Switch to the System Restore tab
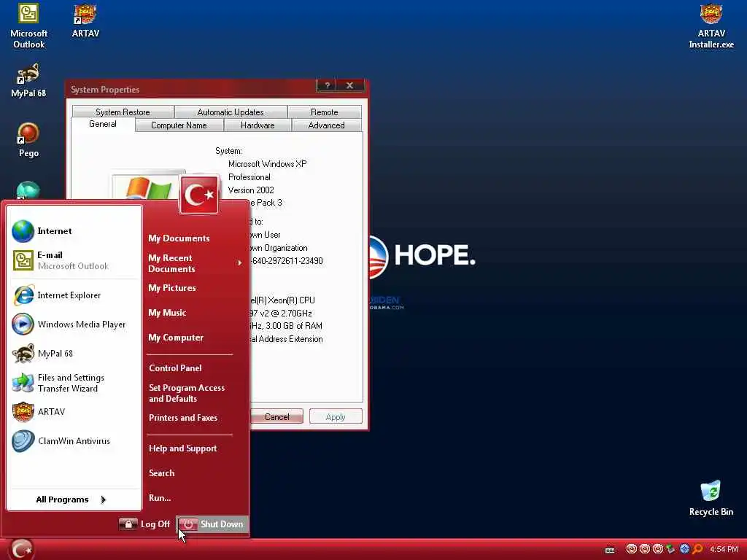 [123, 112]
